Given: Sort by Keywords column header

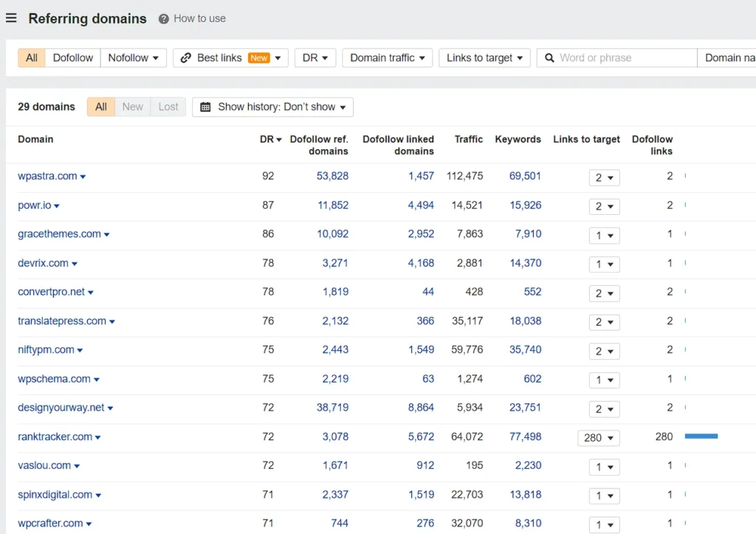Looking at the screenshot, I should coord(518,140).
